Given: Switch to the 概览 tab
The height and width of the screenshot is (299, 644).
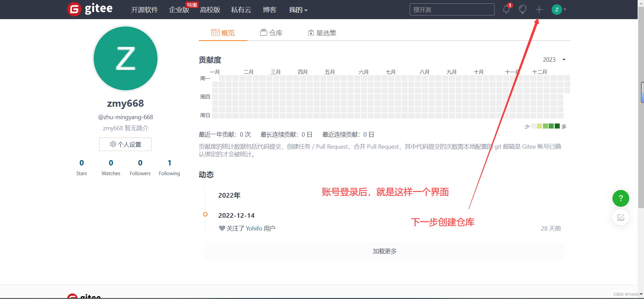Looking at the screenshot, I should click(x=223, y=33).
